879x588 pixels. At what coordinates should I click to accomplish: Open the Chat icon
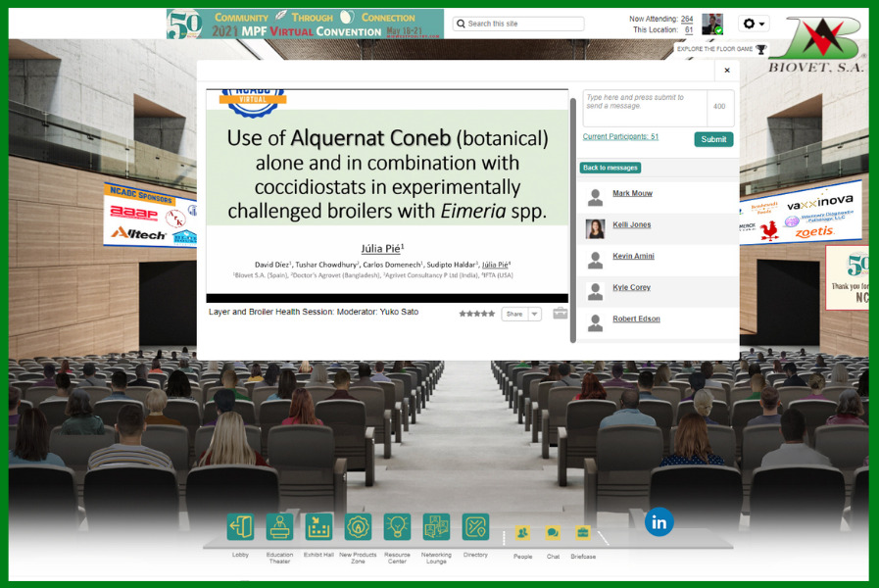(553, 533)
